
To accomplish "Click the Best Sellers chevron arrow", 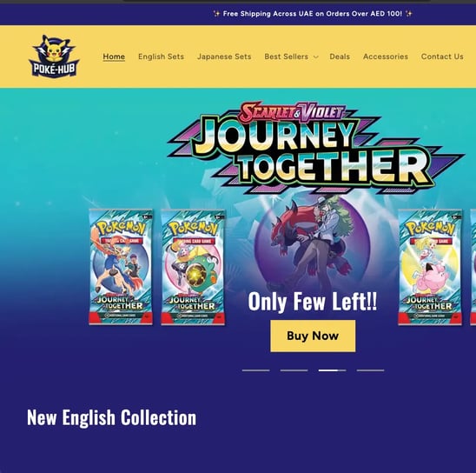I will point(315,57).
